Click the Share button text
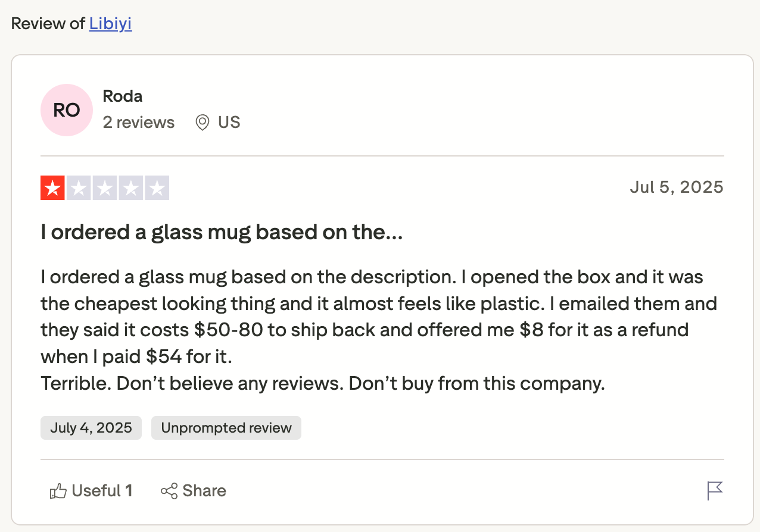760x532 pixels. coord(204,491)
